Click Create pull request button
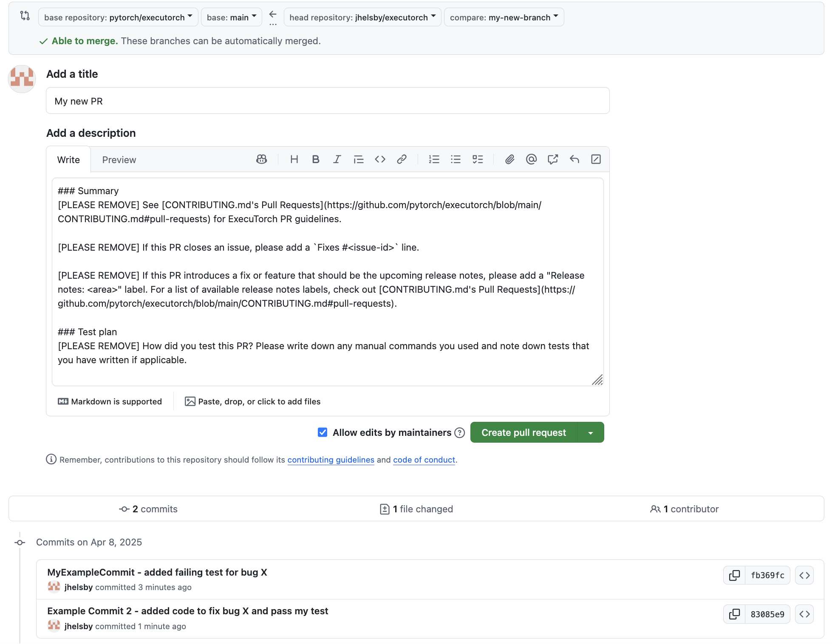Screen dimensions: 832x644 point(524,432)
